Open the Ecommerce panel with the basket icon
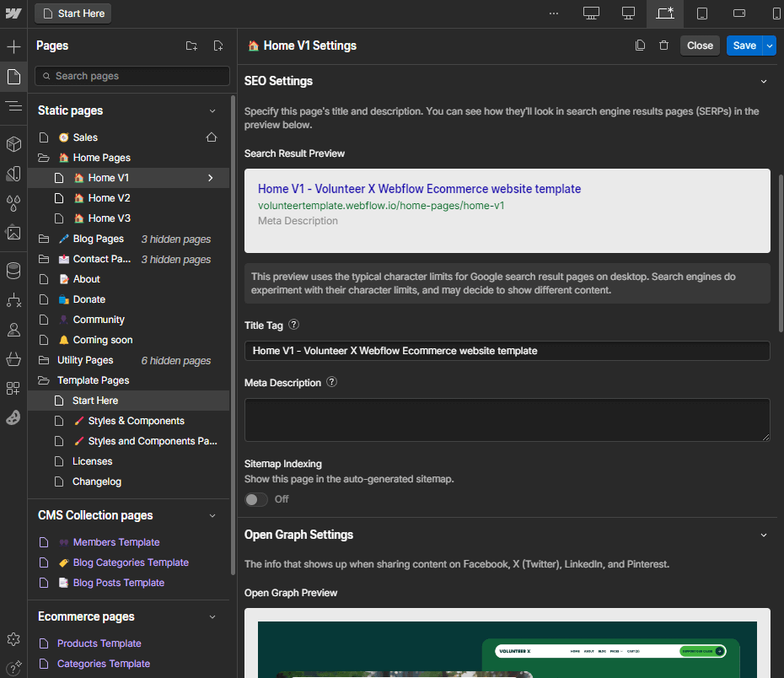Viewport: 784px width, 678px height. click(x=13, y=359)
